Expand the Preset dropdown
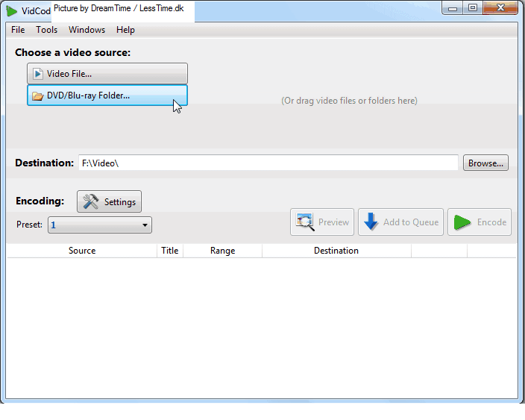The height and width of the screenshot is (420, 525). (x=100, y=225)
